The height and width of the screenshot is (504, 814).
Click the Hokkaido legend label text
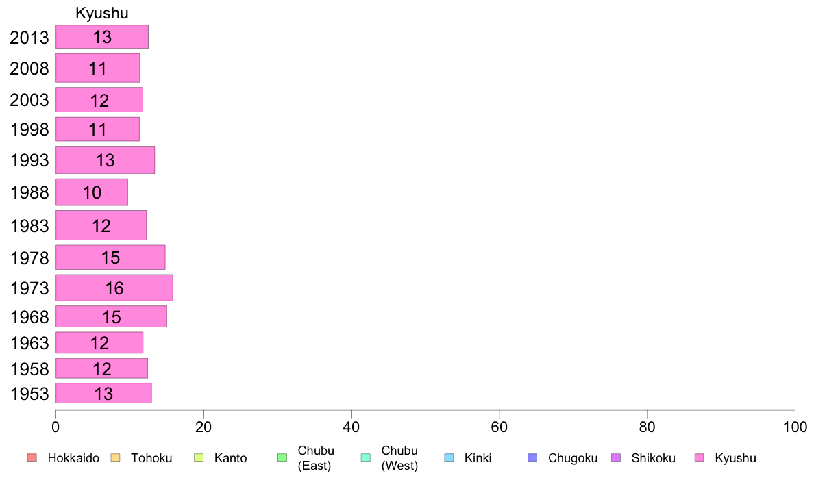73,458
